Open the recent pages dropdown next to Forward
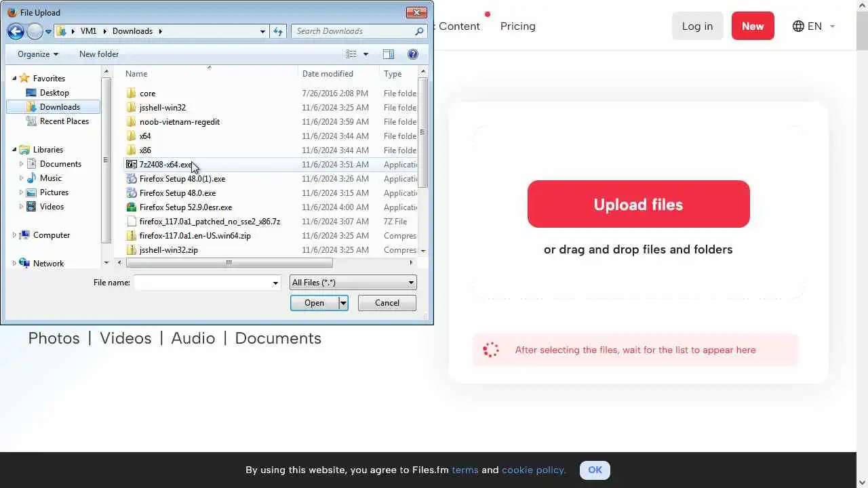Viewport: 868px width, 488px height. (x=48, y=32)
